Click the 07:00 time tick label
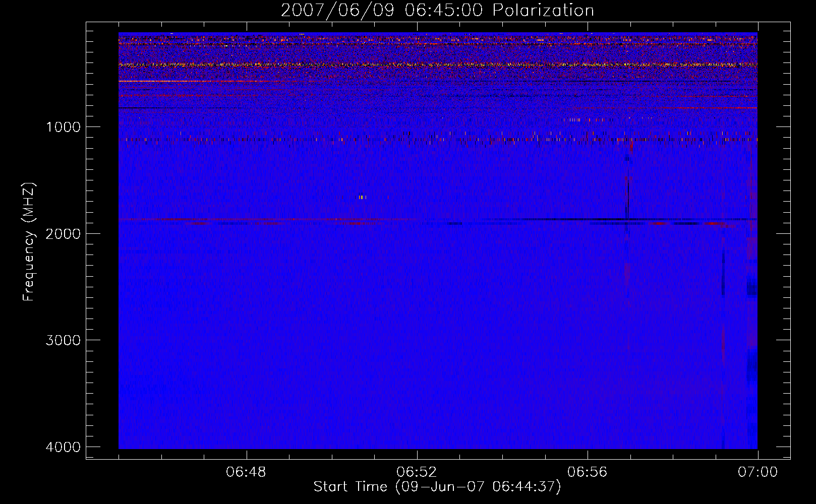The height and width of the screenshot is (504, 816). [757, 472]
